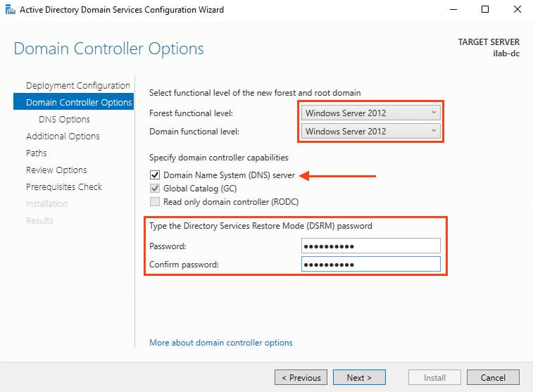Go to Review Options step
533x392 pixels.
[56, 170]
